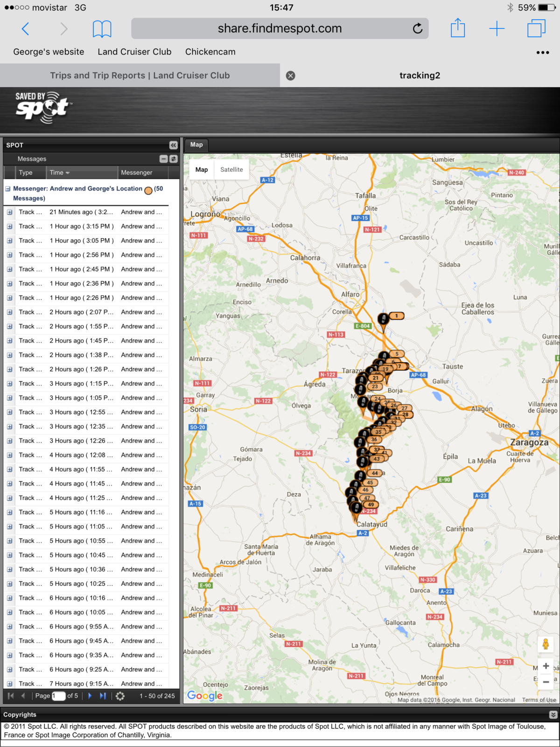The image size is (560, 747).
Task: Zoom out on the map
Action: click(x=546, y=682)
